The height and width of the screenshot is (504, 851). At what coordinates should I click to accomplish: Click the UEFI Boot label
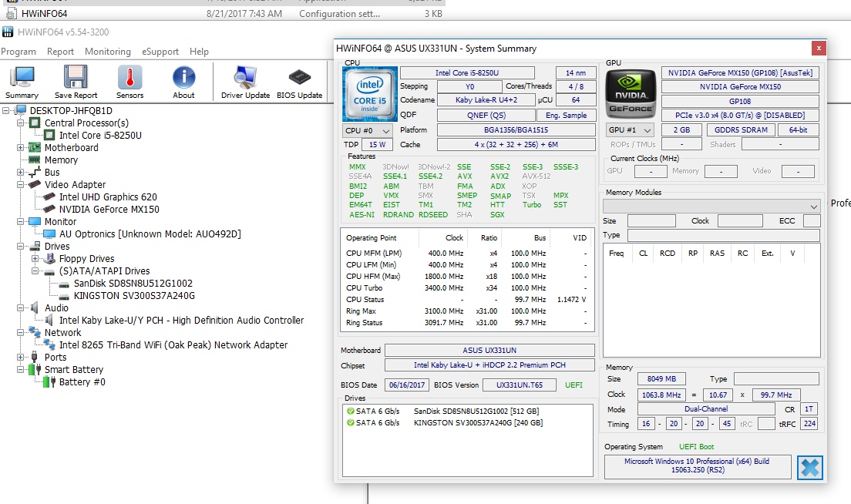[x=696, y=446]
